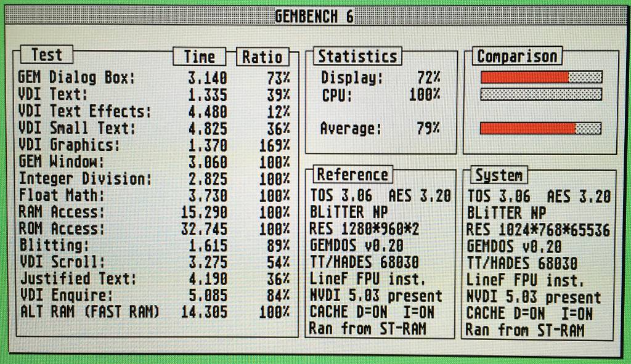The height and width of the screenshot is (364, 631).
Task: Click 'TOS 3.06 AES 3.20' in Reference panel
Action: pos(380,195)
